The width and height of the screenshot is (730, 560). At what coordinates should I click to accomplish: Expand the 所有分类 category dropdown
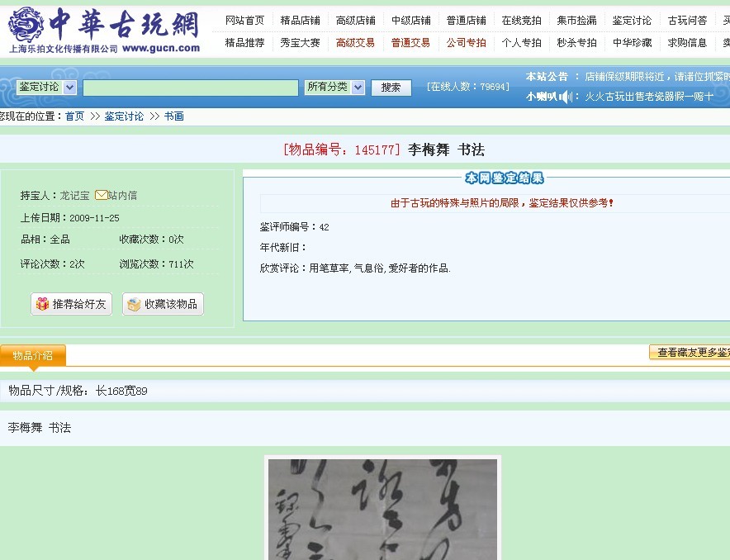click(334, 87)
